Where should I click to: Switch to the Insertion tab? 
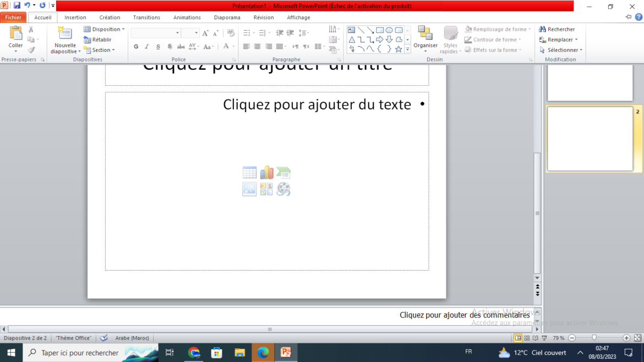click(75, 17)
